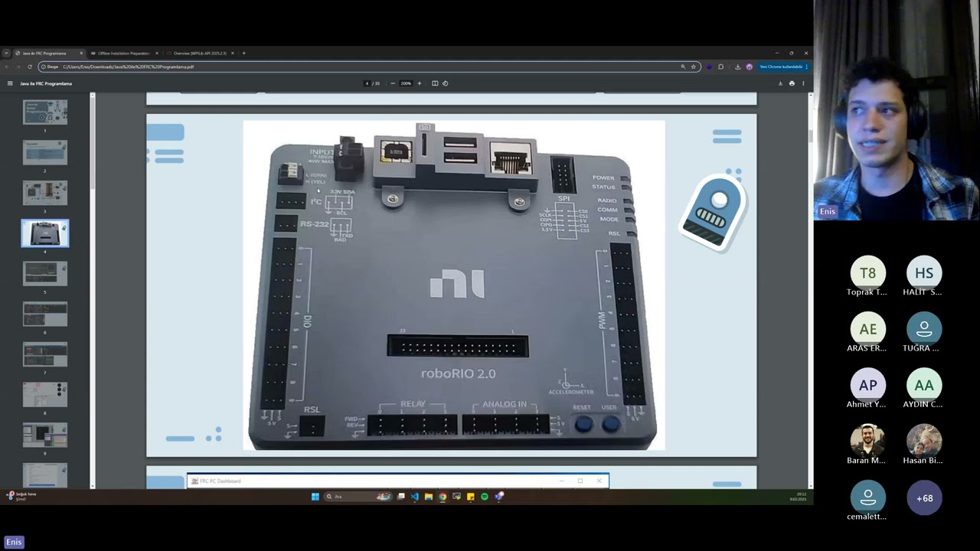
Task: Click the Chrome profile avatar
Action: [749, 67]
